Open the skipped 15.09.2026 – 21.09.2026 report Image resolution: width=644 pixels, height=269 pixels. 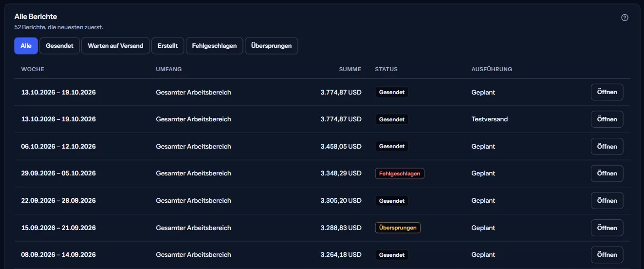[x=607, y=228]
